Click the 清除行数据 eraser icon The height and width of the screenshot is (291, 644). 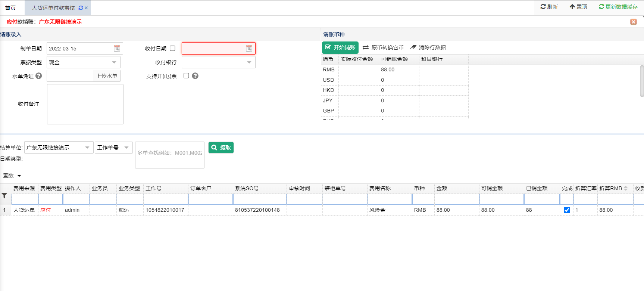point(413,47)
